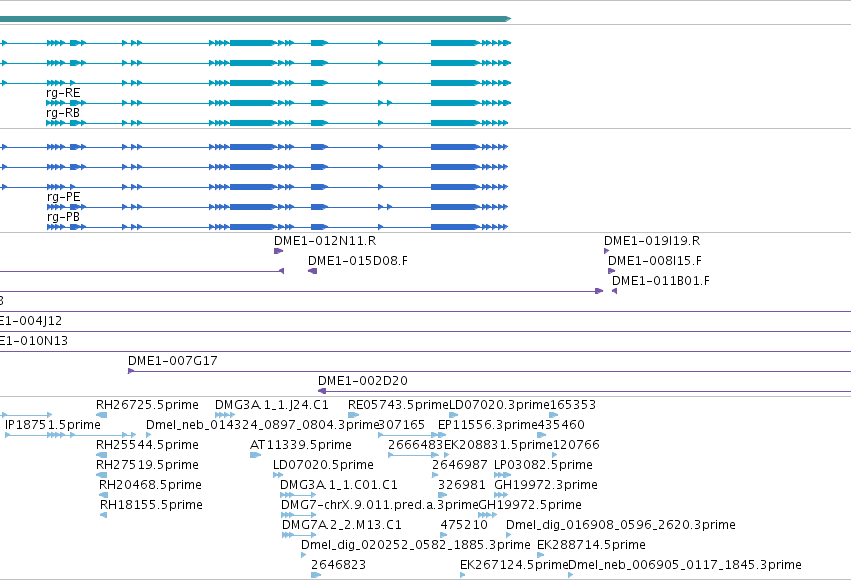
Task: Select the 2646987 feature label
Action: point(459,465)
